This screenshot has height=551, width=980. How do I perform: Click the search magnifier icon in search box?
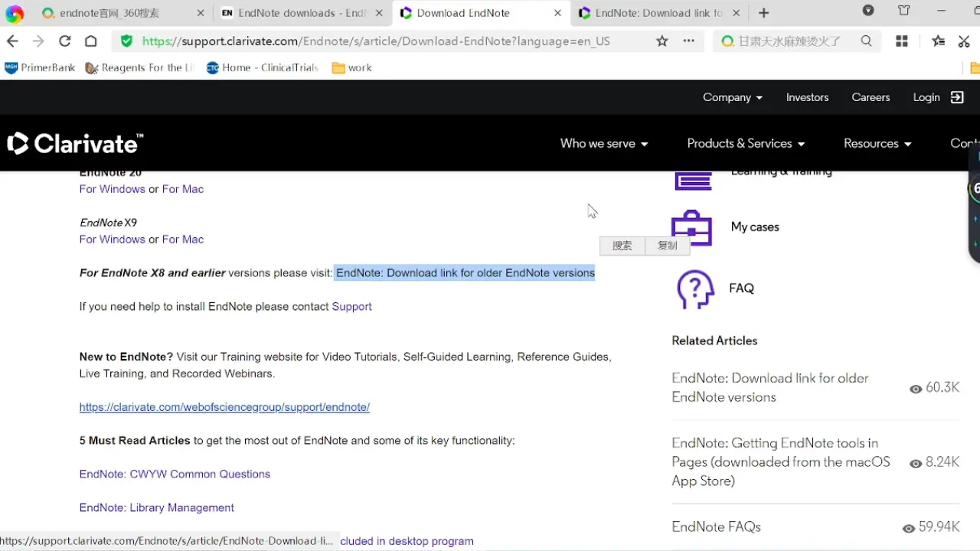(x=866, y=41)
